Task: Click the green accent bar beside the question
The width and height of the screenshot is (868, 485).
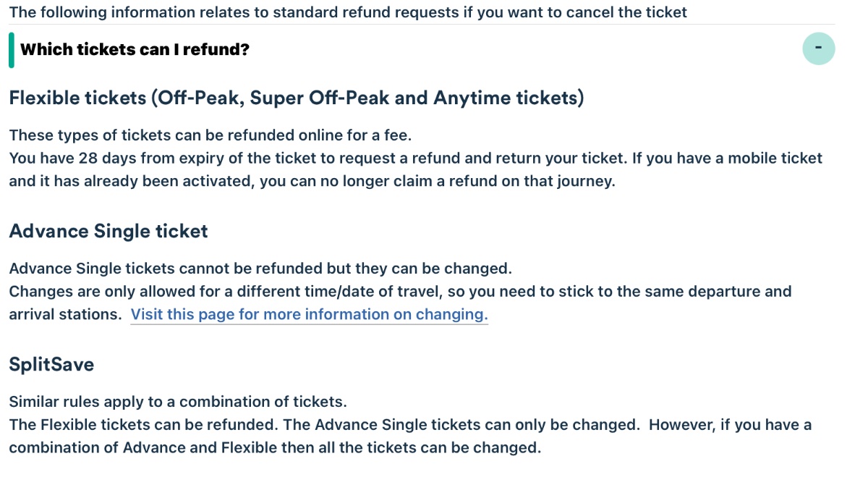Action: (12, 50)
